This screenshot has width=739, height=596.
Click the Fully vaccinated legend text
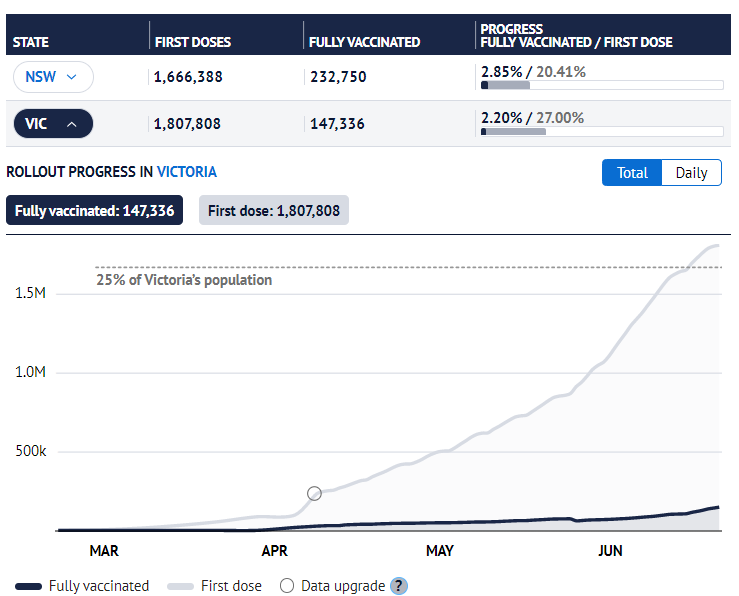click(99, 586)
